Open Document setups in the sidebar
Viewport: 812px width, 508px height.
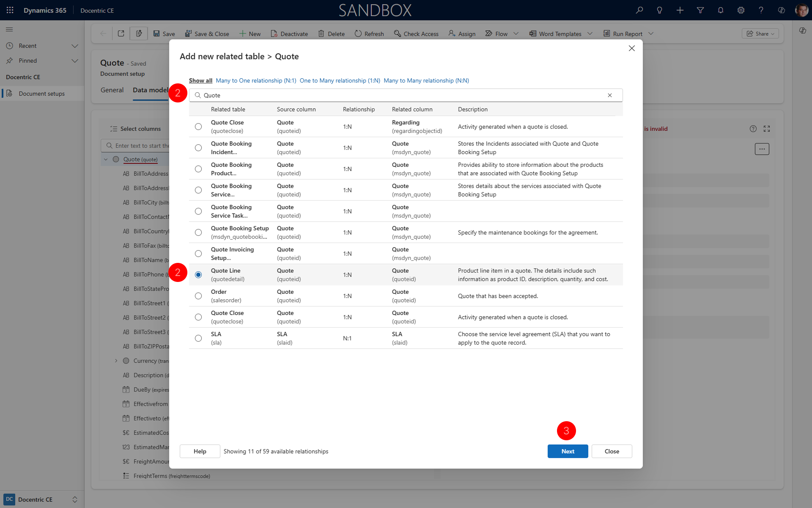(x=41, y=94)
